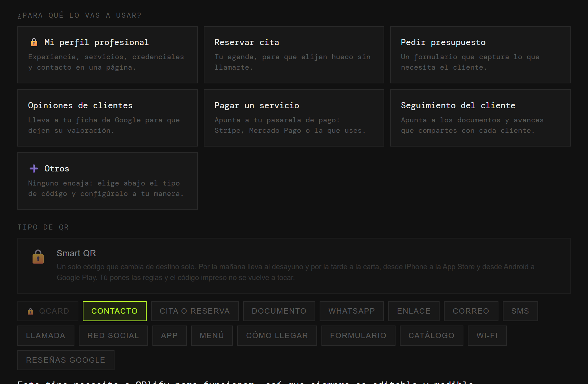Choose the Seguimiento del cliente card
Viewport: 588px width, 384px height.
[x=480, y=118]
